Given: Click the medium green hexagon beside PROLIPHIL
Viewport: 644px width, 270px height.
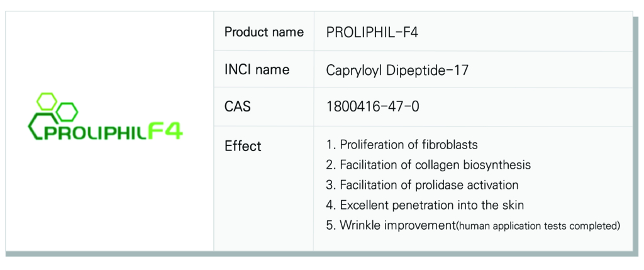Looking at the screenshot, I should click(67, 112).
